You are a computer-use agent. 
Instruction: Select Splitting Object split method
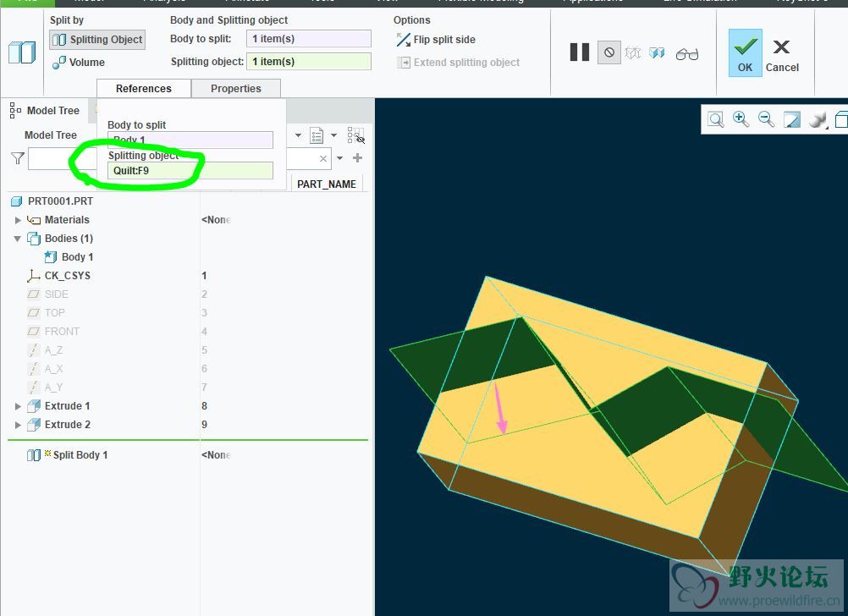pos(98,40)
